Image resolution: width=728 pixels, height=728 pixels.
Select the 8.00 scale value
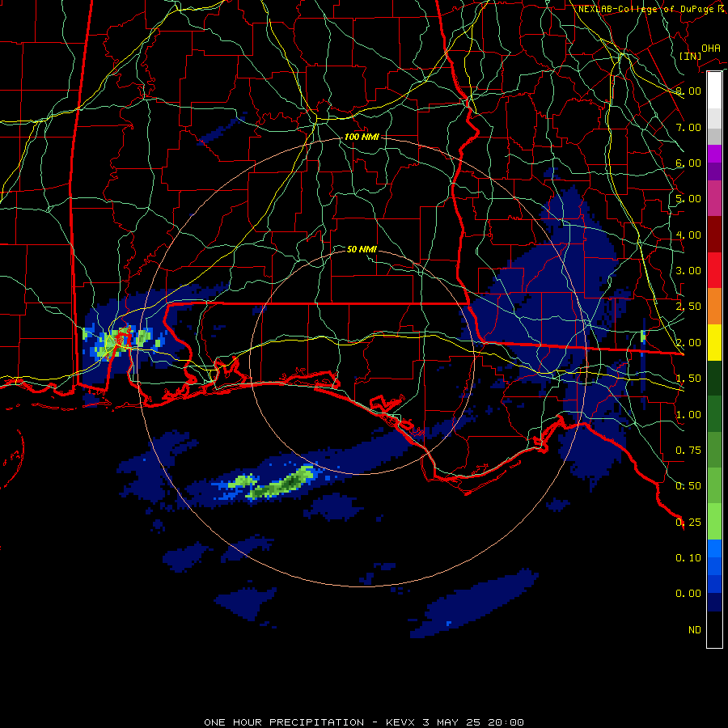[688, 91]
